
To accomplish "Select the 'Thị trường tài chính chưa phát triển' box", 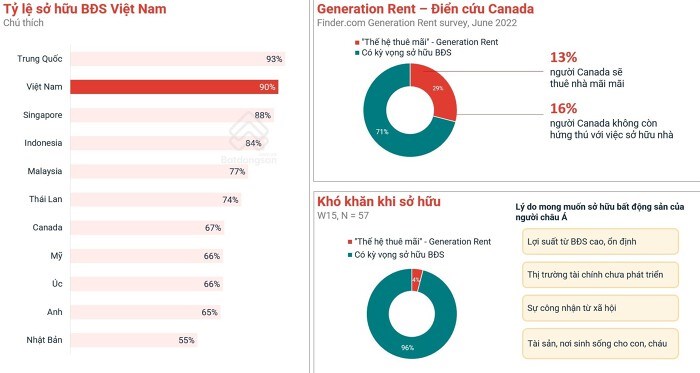I will (600, 275).
